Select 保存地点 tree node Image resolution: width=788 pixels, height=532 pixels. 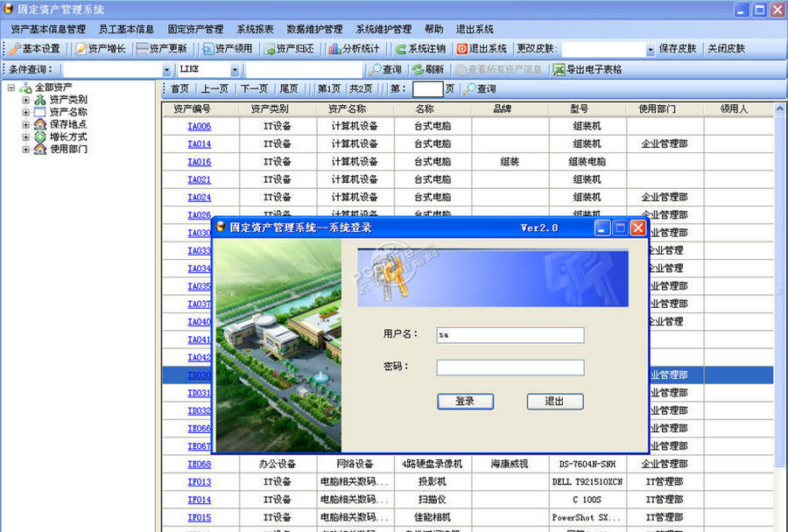click(x=68, y=124)
